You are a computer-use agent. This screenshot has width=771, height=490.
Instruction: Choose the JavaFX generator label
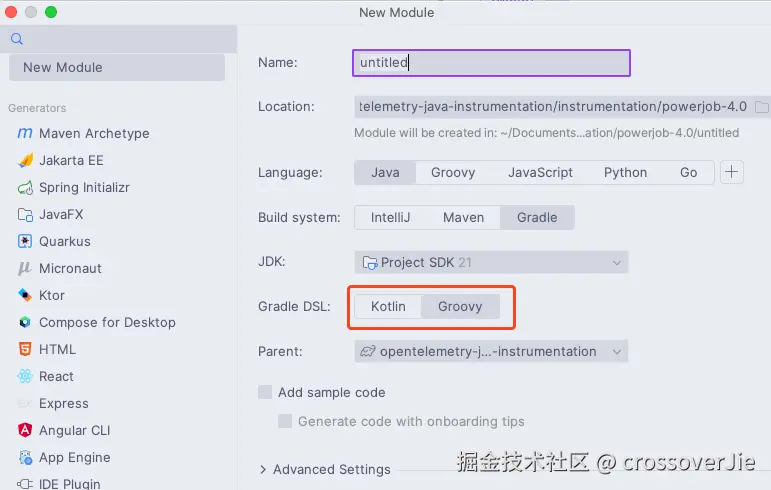(x=61, y=214)
